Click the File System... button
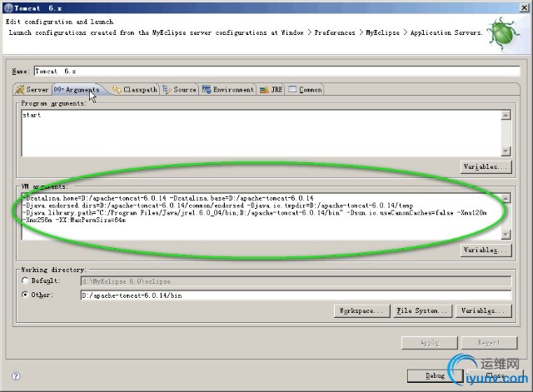This screenshot has height=392, width=533. [424, 310]
